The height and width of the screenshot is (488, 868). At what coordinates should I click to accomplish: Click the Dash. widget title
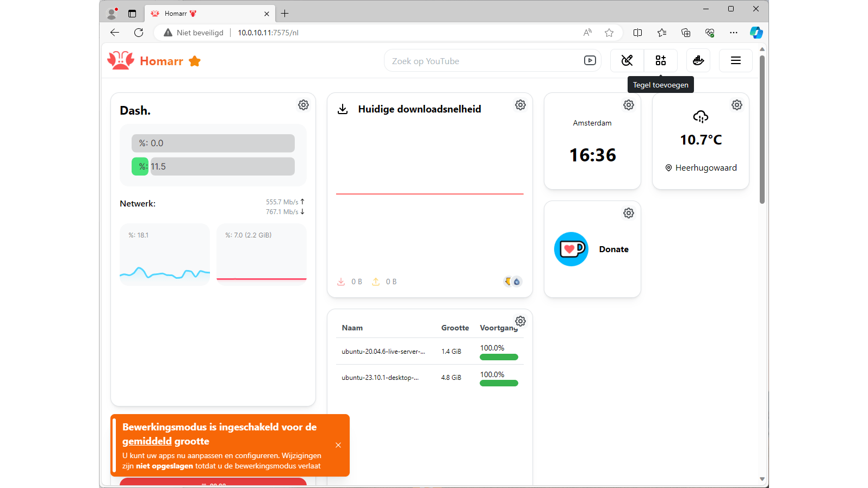pyautogui.click(x=135, y=110)
